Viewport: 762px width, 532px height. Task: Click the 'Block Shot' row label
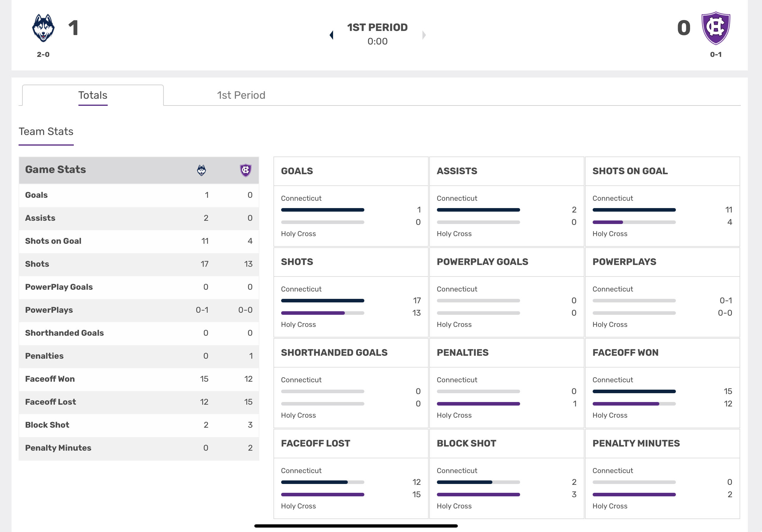point(47,425)
